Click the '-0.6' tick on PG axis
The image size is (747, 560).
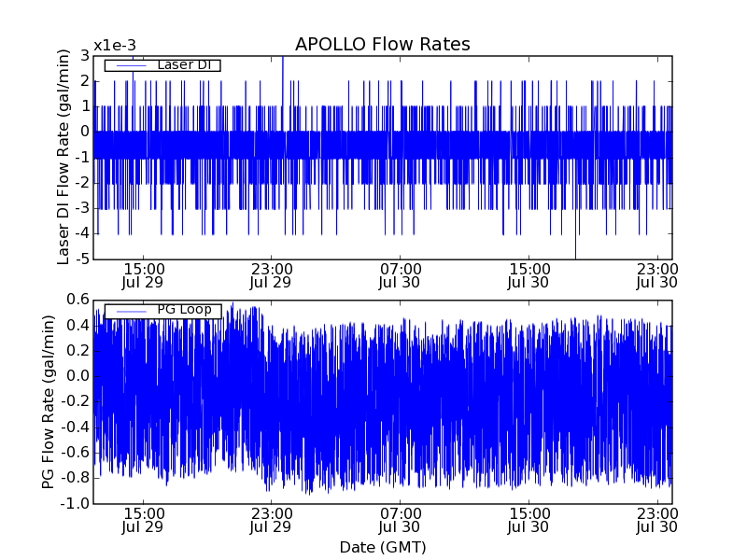(x=76, y=453)
